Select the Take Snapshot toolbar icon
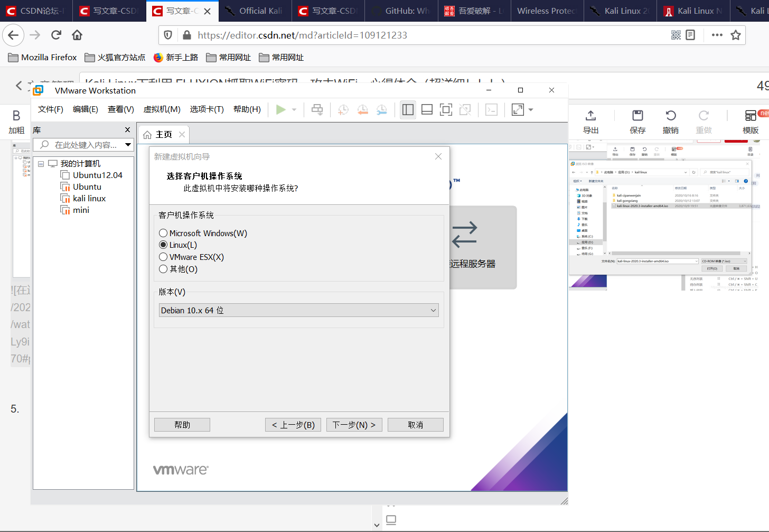769x532 pixels. pyautogui.click(x=343, y=109)
